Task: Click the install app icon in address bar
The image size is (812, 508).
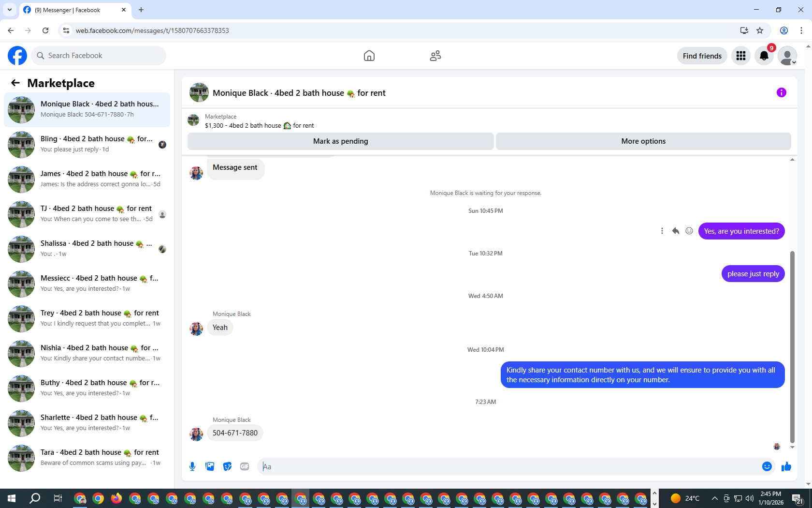Action: tap(744, 30)
